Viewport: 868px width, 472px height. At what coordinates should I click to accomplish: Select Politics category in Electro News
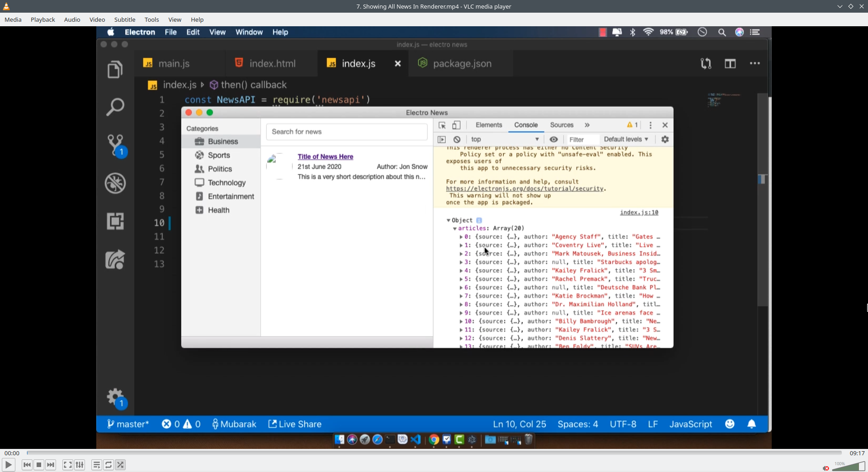[221, 169]
